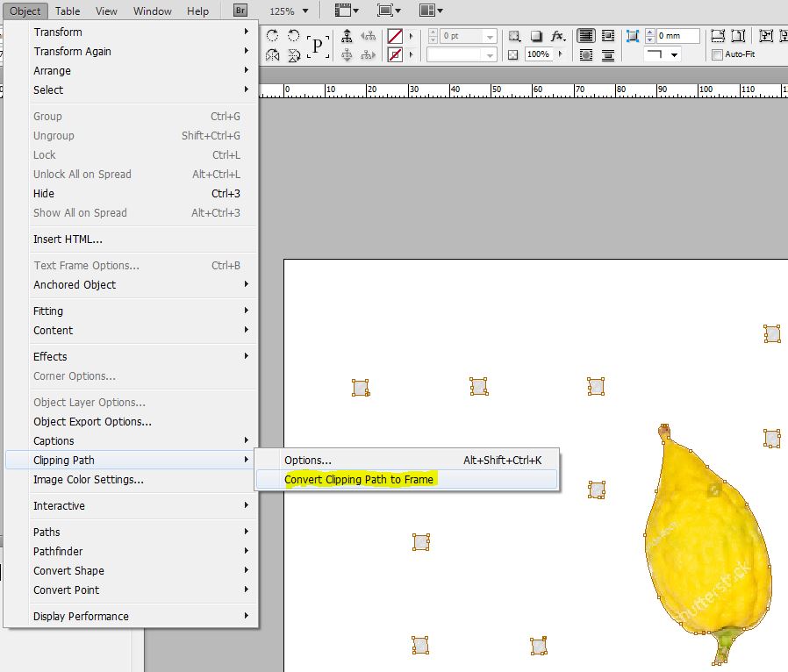Click the Select Container icon
The image size is (788, 672).
tap(347, 36)
